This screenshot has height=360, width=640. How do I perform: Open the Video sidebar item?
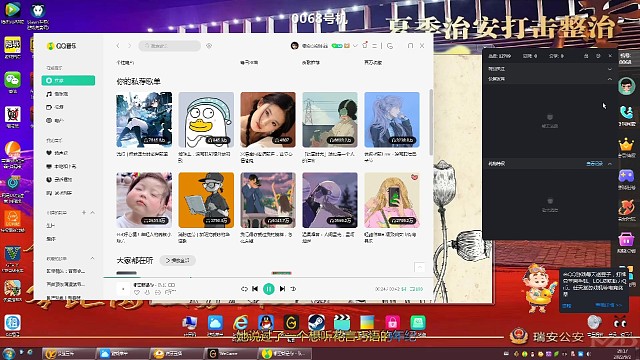coord(68,107)
